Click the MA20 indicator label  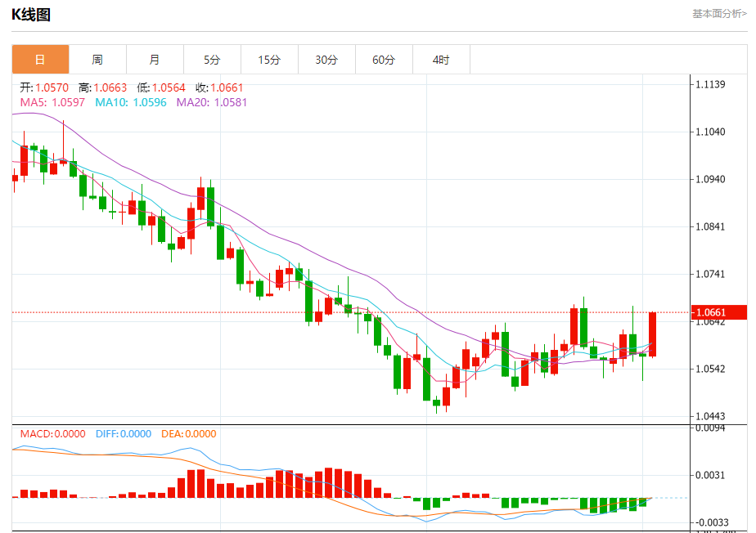(212, 102)
